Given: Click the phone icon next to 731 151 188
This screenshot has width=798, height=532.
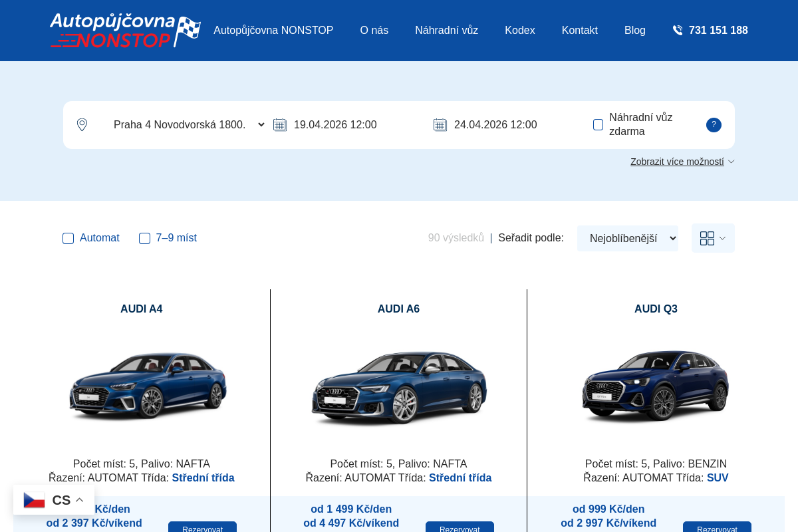Looking at the screenshot, I should pyautogui.click(x=678, y=31).
